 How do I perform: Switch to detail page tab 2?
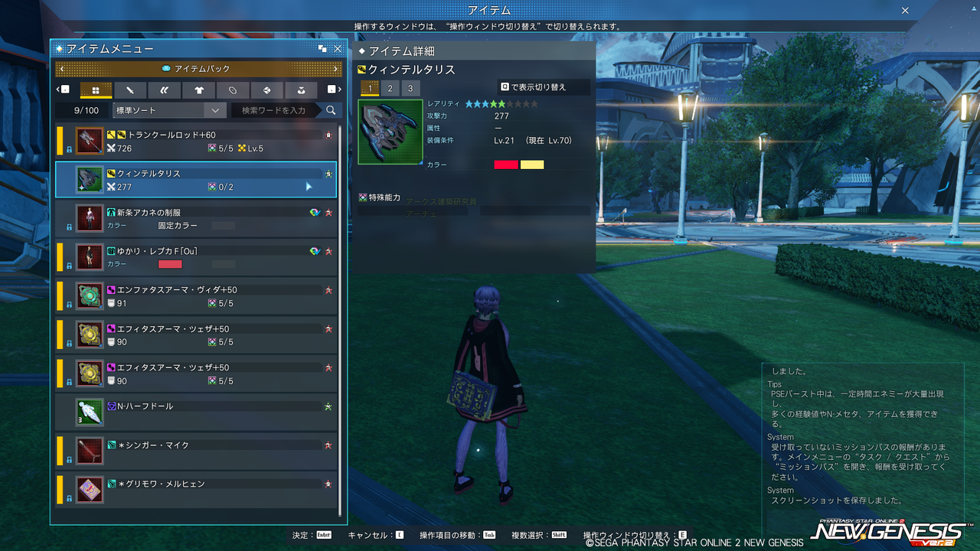click(x=390, y=88)
